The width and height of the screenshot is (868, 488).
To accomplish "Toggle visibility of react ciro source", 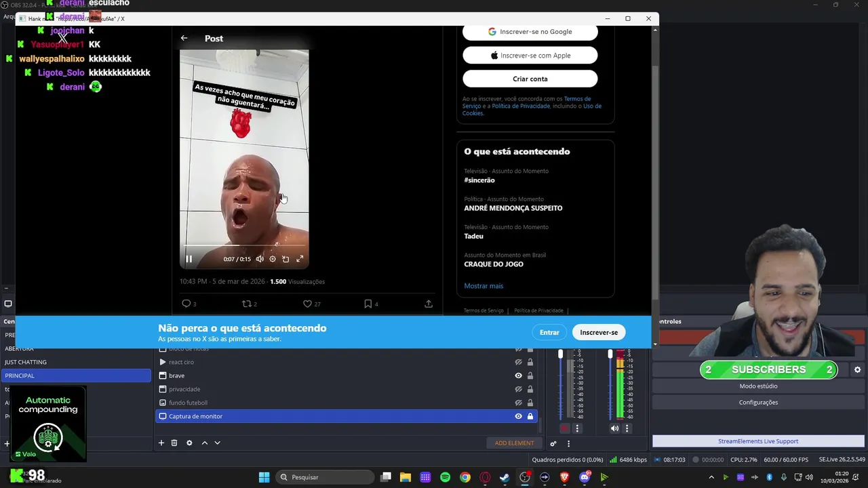I will tap(518, 362).
